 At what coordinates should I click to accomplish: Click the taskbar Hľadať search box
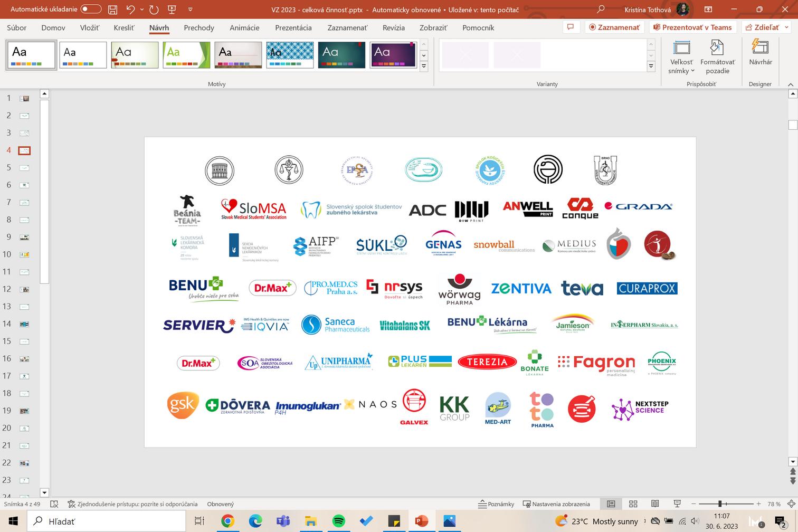click(x=107, y=521)
